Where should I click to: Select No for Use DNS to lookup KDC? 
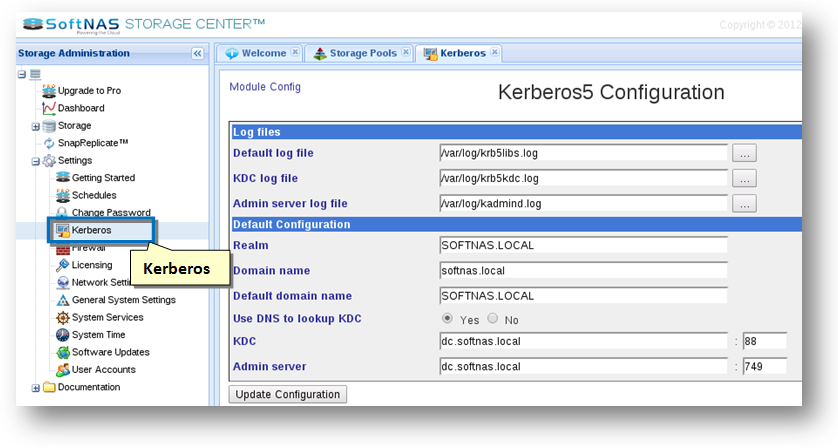(x=492, y=319)
